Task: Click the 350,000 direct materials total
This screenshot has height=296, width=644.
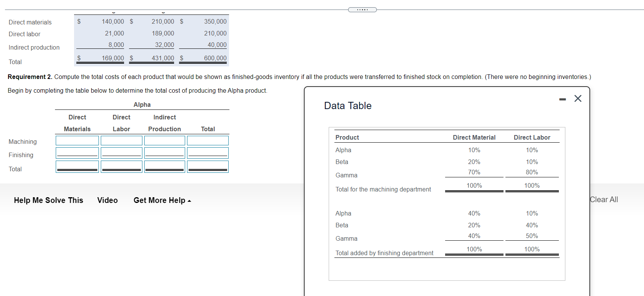Action: (x=215, y=22)
